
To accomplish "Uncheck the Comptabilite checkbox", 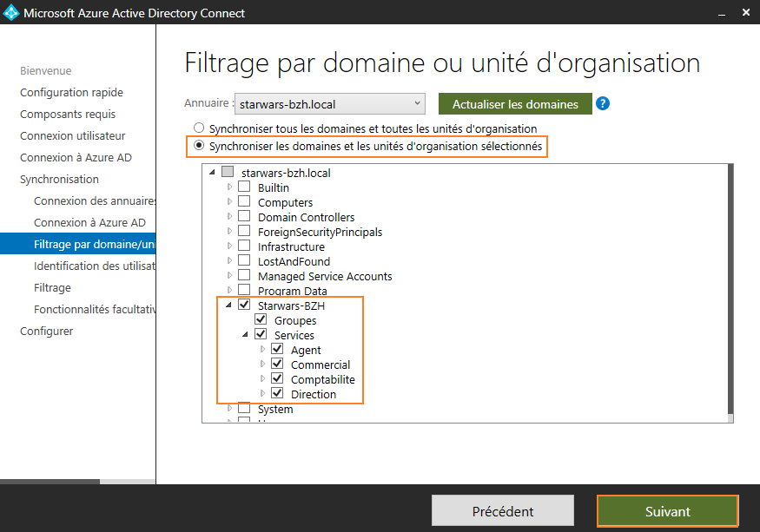I will 277,378.
